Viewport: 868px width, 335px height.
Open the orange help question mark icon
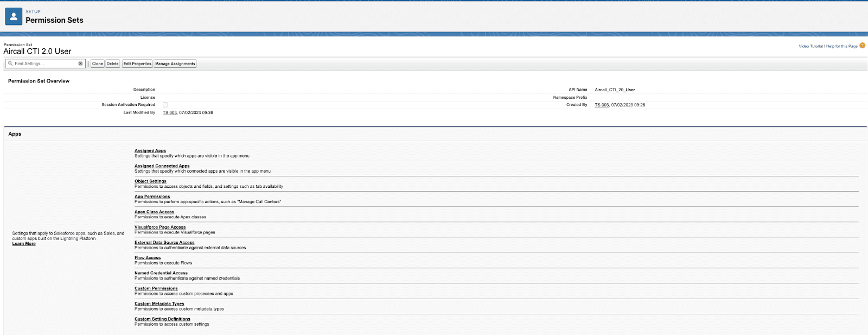click(x=862, y=46)
